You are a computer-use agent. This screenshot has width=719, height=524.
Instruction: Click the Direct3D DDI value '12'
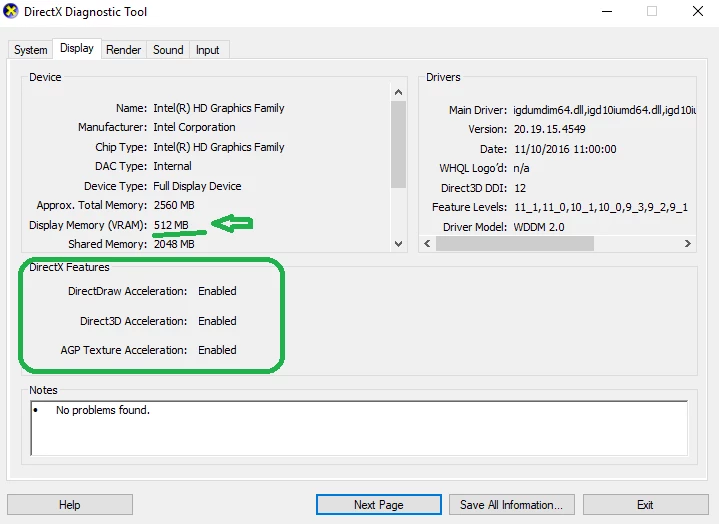[x=520, y=188]
